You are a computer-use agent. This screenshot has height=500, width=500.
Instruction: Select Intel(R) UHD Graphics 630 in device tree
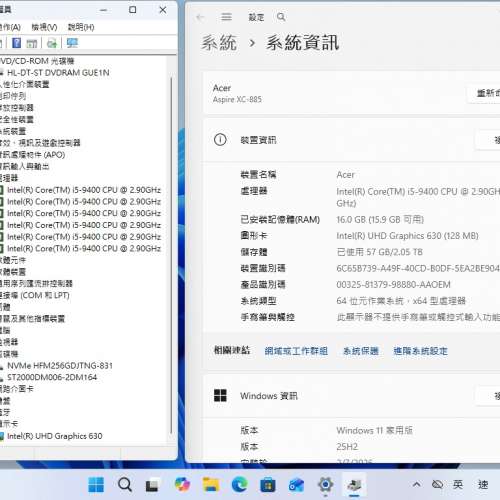coord(55,436)
